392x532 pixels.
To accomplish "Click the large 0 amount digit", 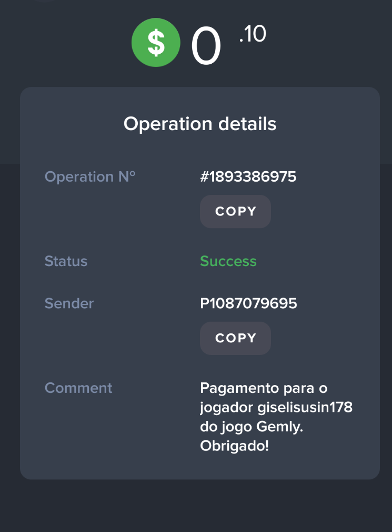I will coord(206,47).
